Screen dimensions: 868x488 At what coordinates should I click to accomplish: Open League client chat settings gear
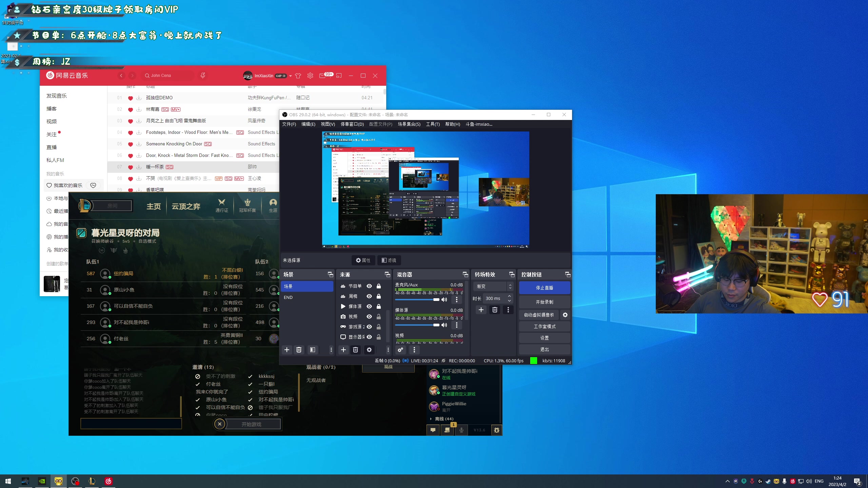[x=496, y=430]
